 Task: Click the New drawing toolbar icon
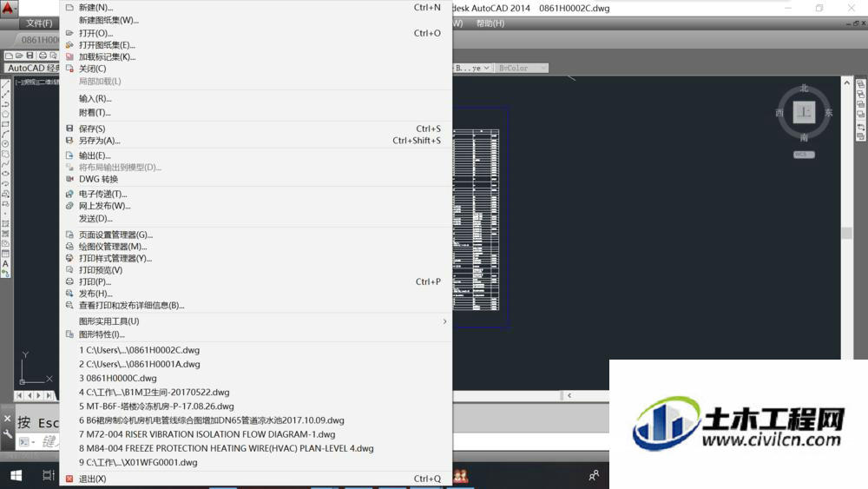click(x=10, y=56)
